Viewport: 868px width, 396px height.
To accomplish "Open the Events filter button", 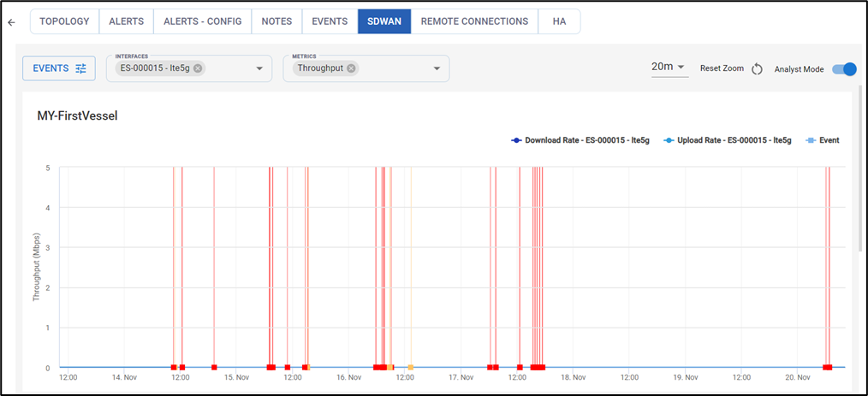I will click(x=59, y=68).
